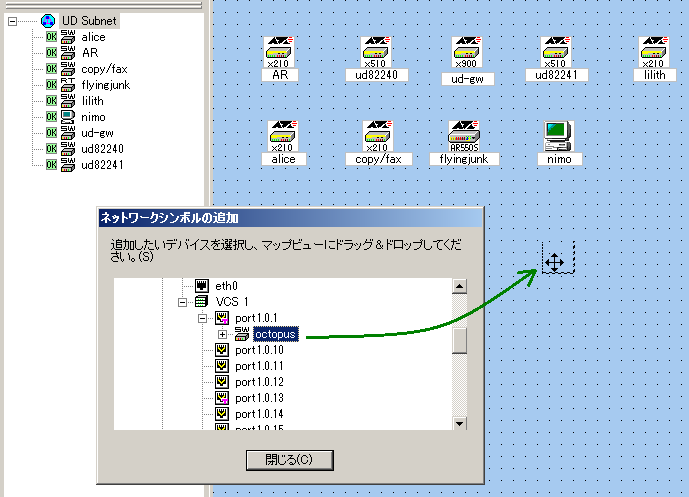
Task: Click the ud-gw label under map symbol
Action: (x=467, y=79)
